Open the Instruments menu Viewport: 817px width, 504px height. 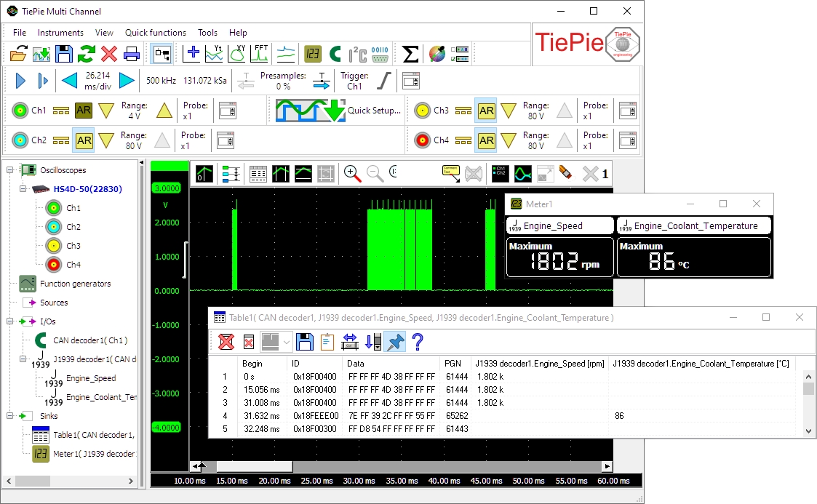(x=60, y=33)
